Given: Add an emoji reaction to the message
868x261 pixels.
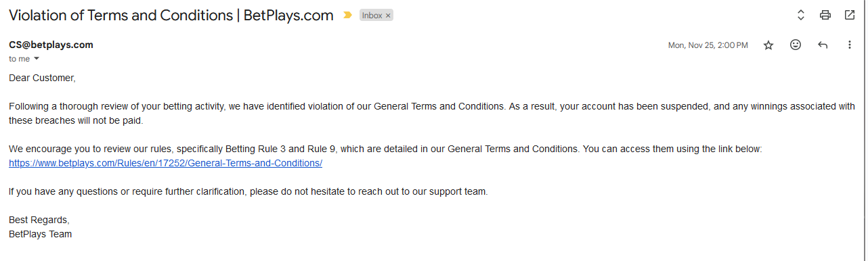Looking at the screenshot, I should point(796,45).
